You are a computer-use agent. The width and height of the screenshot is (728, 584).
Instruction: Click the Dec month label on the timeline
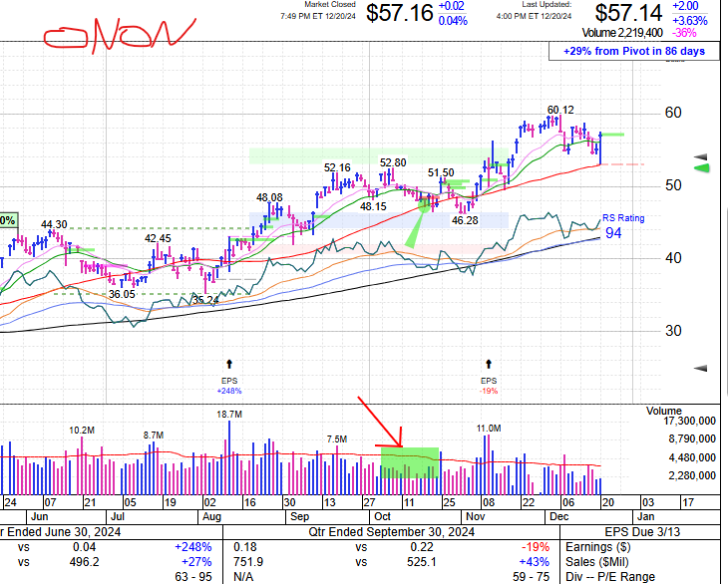coord(559,517)
